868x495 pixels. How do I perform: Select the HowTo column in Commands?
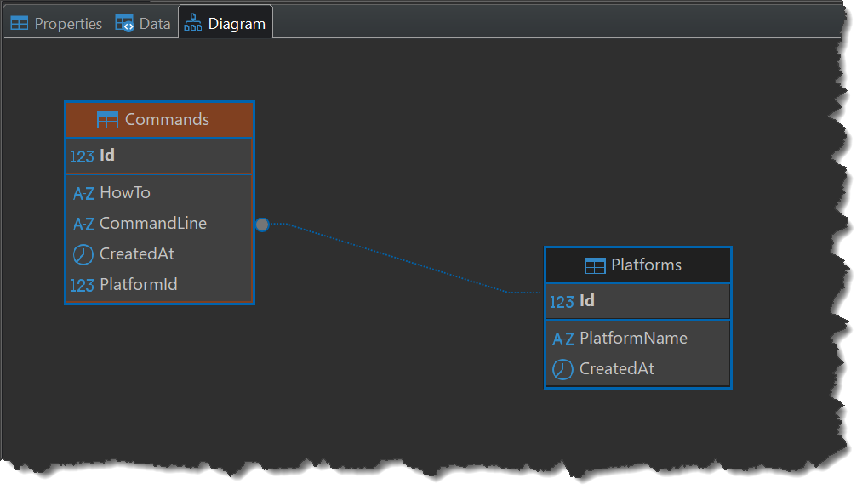[125, 193]
